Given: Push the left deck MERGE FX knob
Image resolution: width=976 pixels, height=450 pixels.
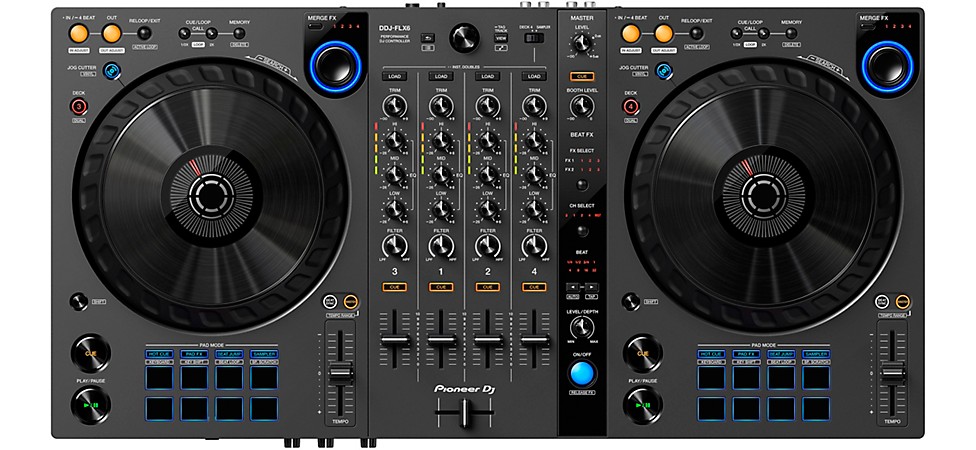Looking at the screenshot, I should coord(336,66).
